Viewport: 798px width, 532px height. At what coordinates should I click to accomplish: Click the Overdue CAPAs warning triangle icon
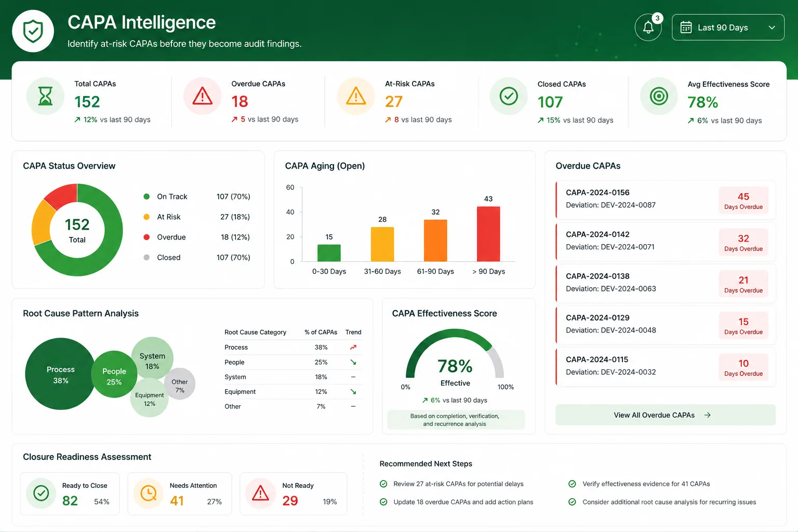pyautogui.click(x=203, y=96)
